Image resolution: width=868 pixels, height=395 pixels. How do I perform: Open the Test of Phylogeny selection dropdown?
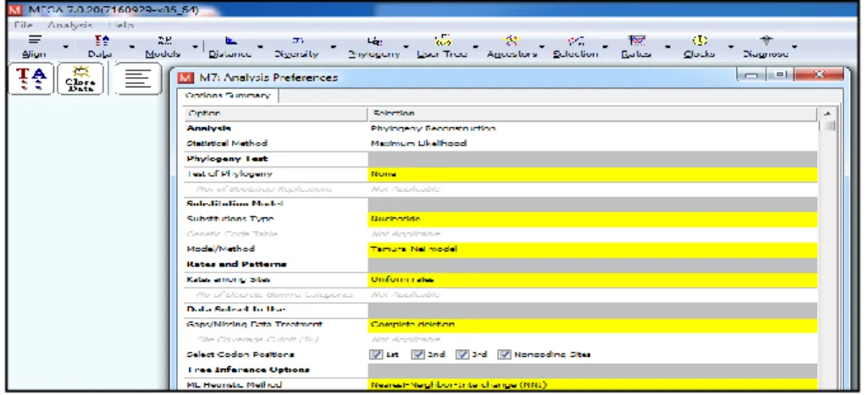(x=592, y=173)
